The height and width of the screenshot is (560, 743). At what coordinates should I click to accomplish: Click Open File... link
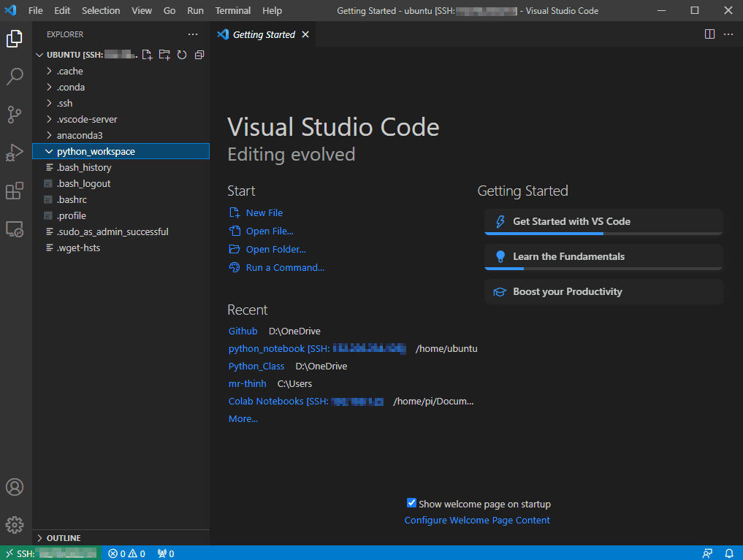(x=261, y=231)
